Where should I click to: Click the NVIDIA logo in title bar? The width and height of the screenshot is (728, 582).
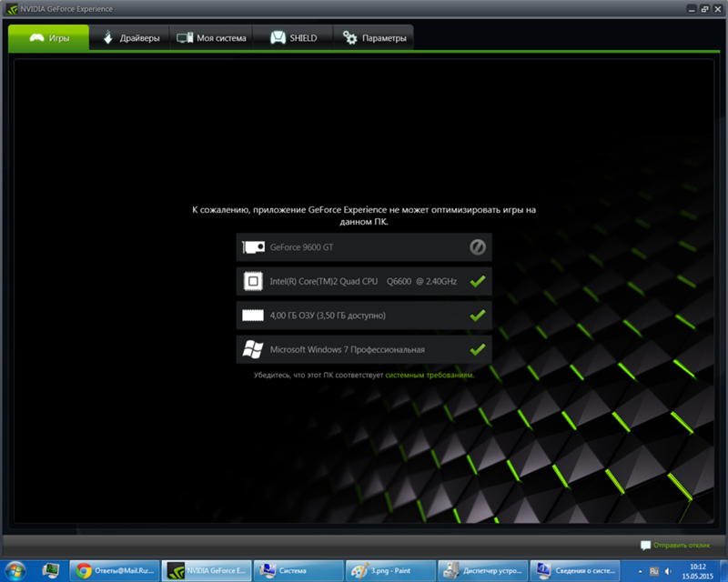(12, 9)
